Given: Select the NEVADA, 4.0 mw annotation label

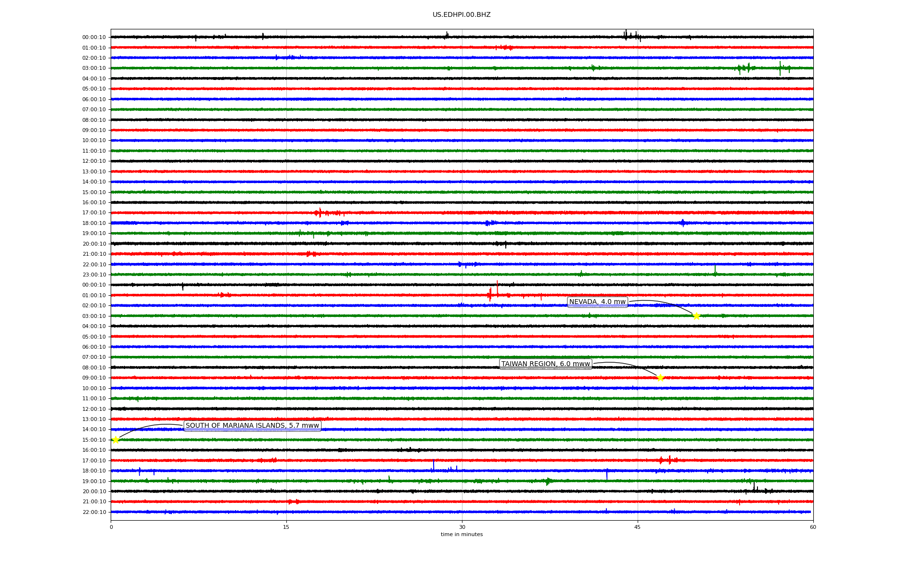Looking at the screenshot, I should 597,302.
